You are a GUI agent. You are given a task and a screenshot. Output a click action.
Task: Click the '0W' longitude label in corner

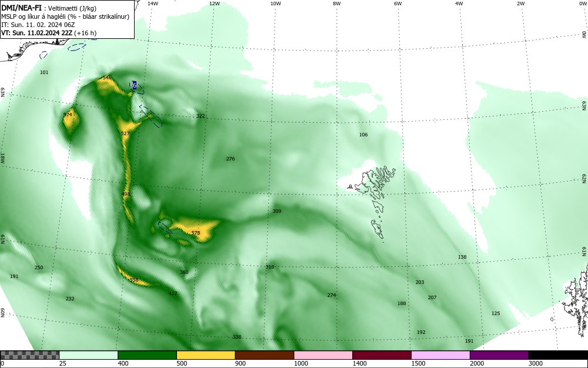coord(582,4)
